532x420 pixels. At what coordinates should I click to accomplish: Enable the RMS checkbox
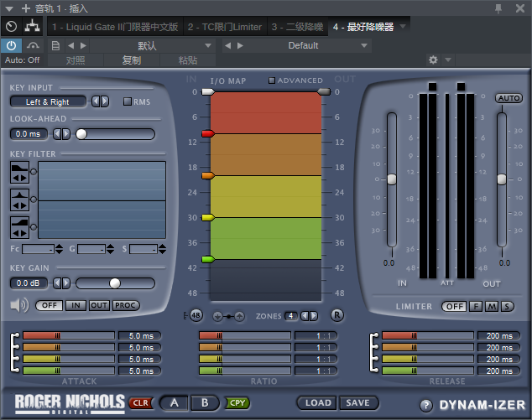coord(128,101)
